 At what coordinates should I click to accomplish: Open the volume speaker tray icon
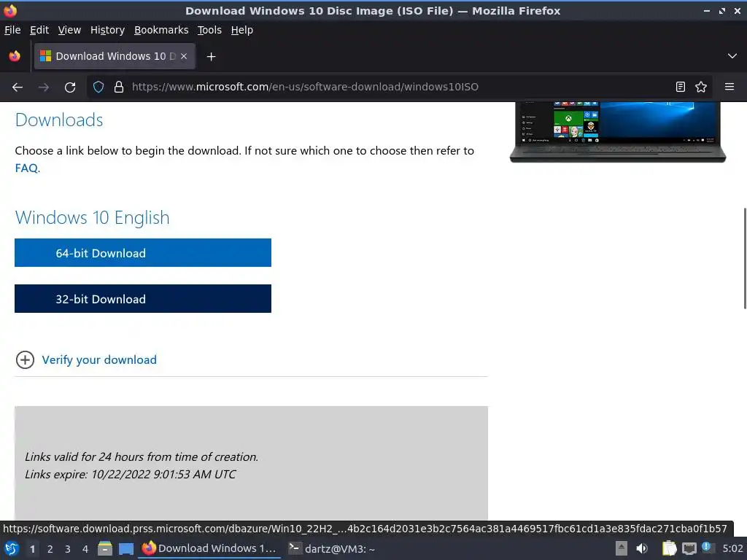point(642,548)
